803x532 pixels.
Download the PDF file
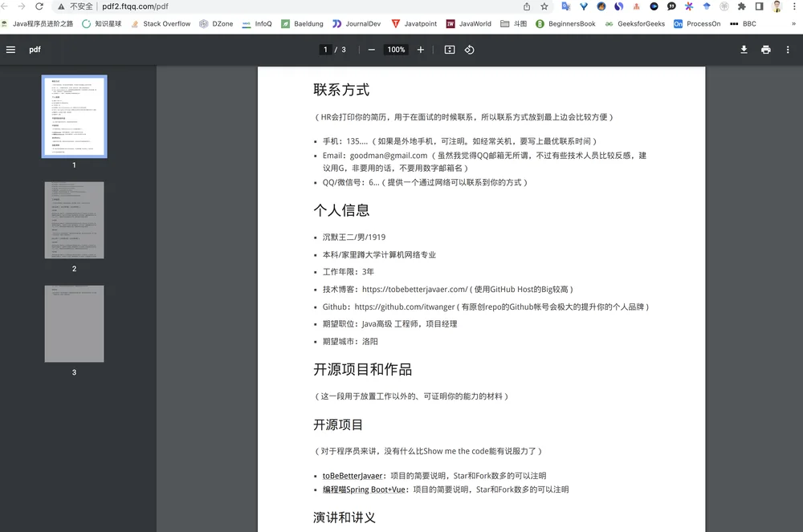click(x=744, y=50)
